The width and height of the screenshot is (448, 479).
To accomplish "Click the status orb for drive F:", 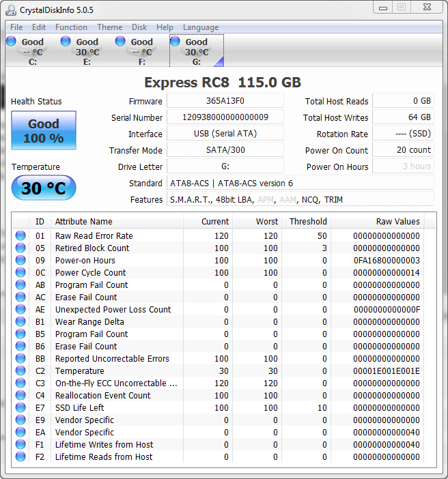I will pyautogui.click(x=120, y=42).
